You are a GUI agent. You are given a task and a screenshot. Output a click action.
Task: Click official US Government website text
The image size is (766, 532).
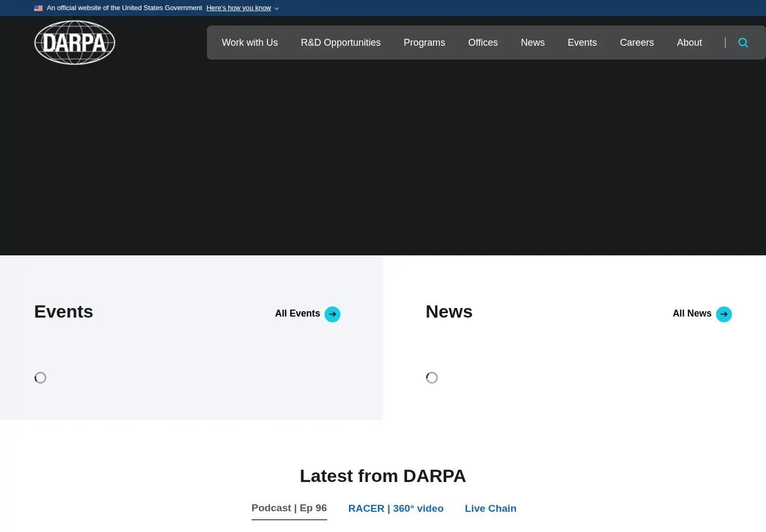tap(124, 8)
